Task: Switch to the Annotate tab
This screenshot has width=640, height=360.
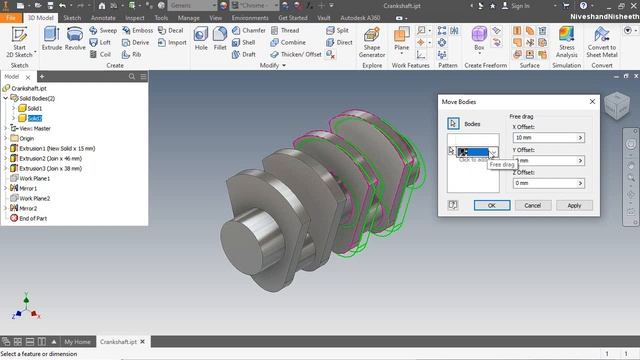Action: [103, 18]
